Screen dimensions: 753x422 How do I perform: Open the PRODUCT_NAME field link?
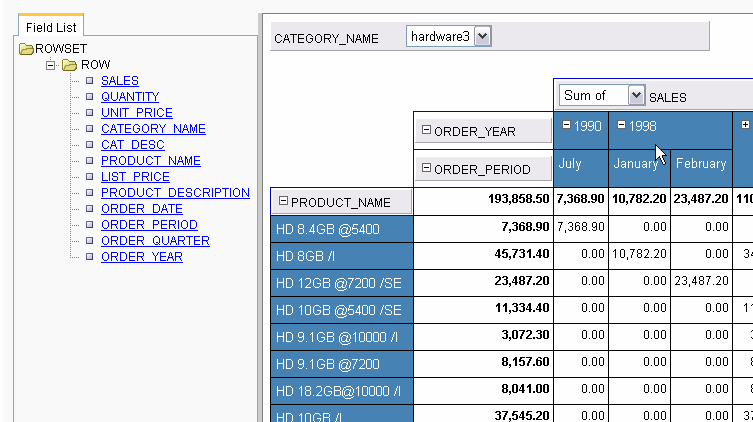click(151, 160)
